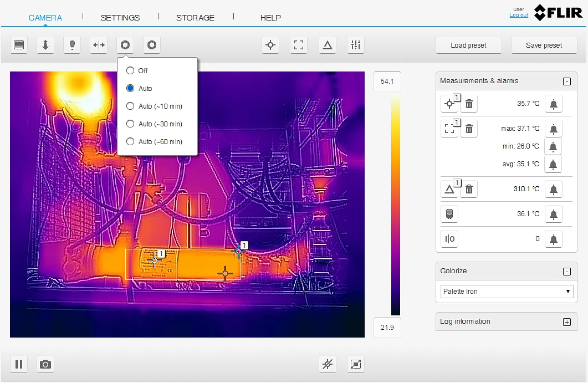Add a spotmeter measurement tool
Viewport: 588px width, 383px height.
point(270,45)
